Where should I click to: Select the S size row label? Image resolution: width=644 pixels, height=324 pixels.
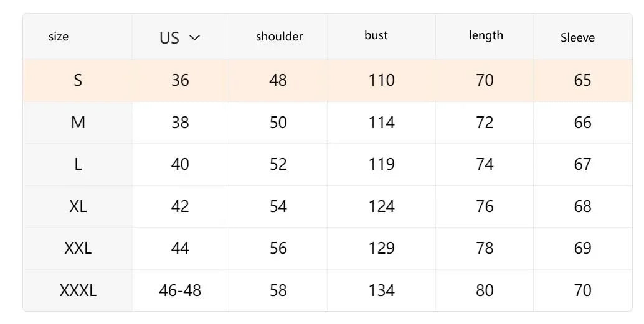click(78, 80)
